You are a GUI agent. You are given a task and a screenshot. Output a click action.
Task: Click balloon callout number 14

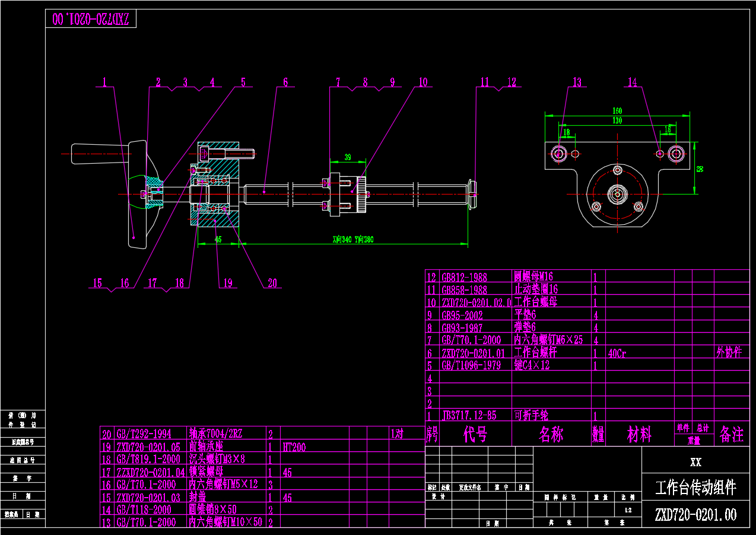tap(633, 82)
